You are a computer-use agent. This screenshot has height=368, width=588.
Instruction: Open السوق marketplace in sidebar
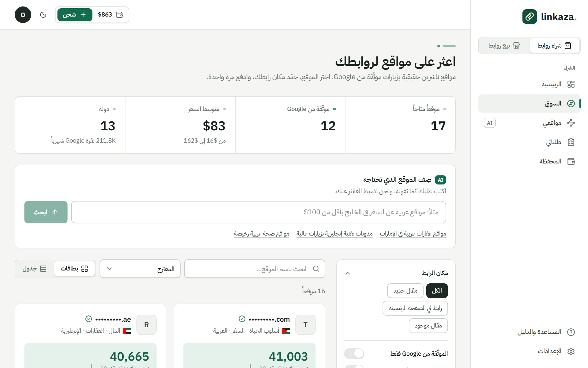(529, 104)
